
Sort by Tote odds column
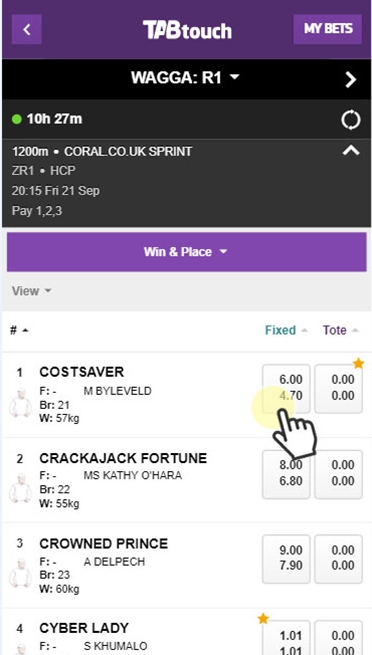[340, 330]
